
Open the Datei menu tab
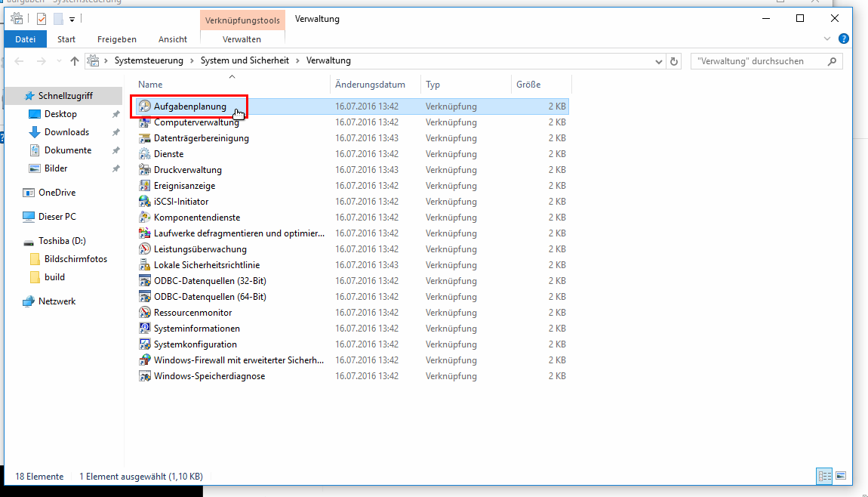[26, 39]
